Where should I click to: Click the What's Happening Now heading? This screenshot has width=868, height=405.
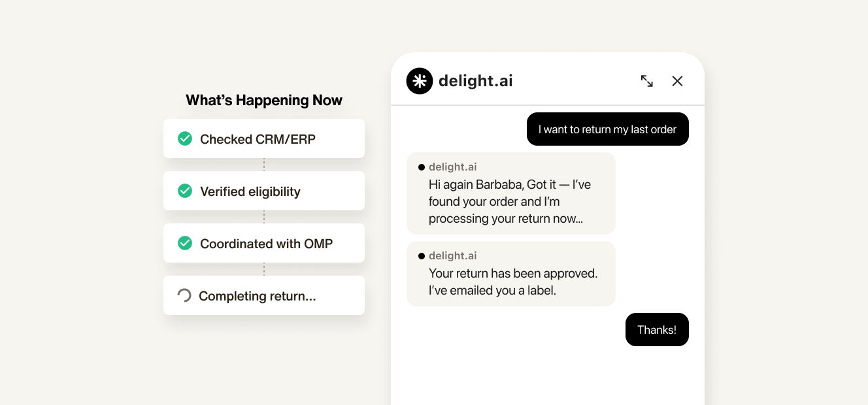[x=264, y=100]
